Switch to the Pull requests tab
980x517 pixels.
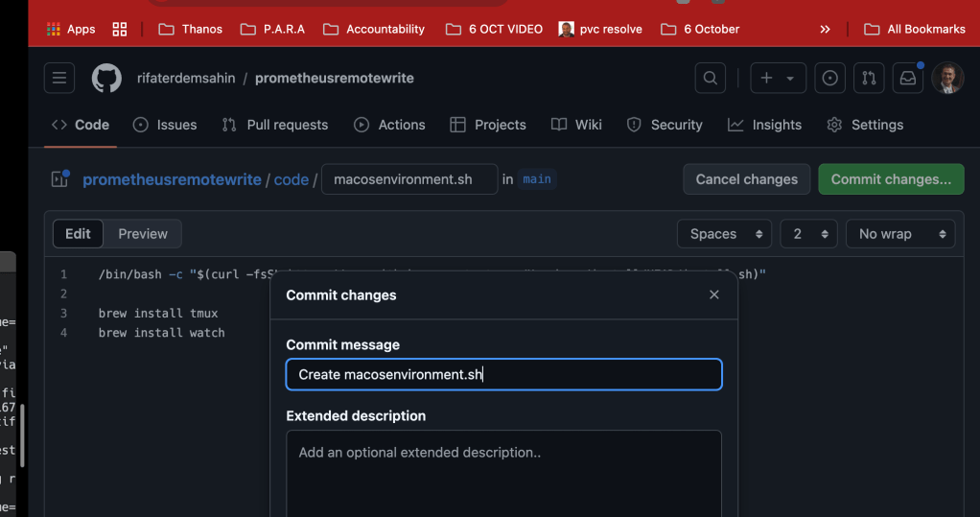pos(275,125)
